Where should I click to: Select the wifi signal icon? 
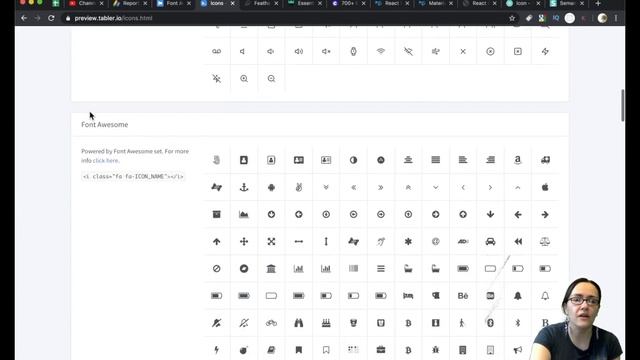coord(380,51)
